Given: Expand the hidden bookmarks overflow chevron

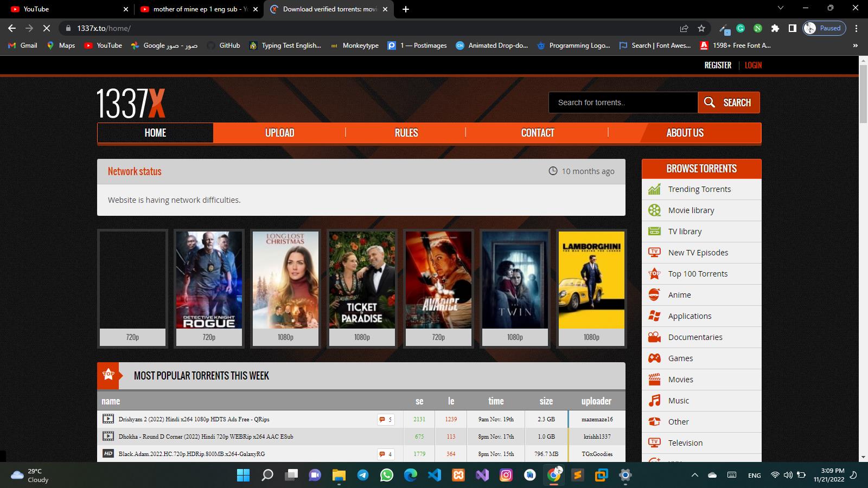Looking at the screenshot, I should [x=856, y=46].
